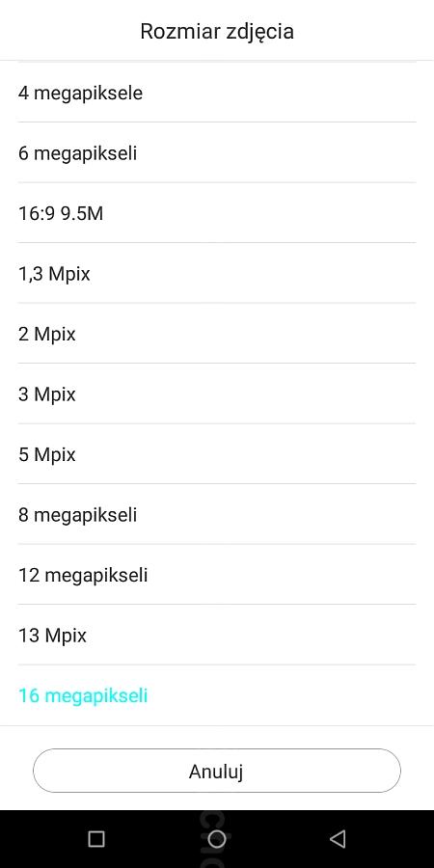Open recent apps with square icon
Viewport: 434px width, 868px height.
(x=96, y=839)
